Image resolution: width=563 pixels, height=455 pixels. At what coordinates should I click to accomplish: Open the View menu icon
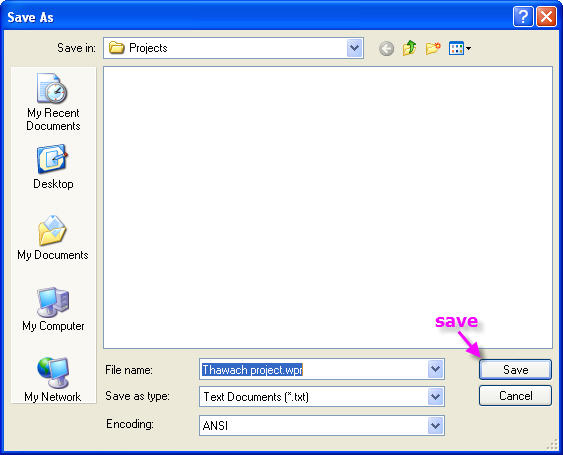coord(460,48)
